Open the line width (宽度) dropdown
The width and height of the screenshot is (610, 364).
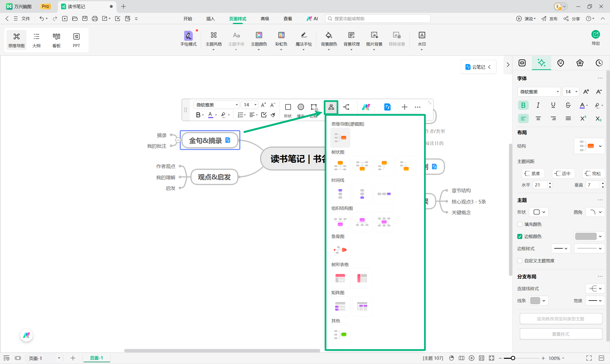tap(595, 300)
